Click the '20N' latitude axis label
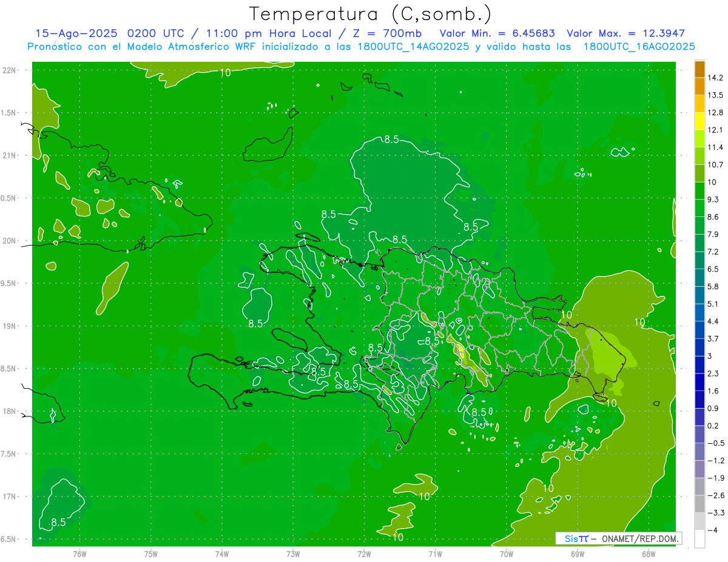Image resolution: width=728 pixels, height=562 pixels. (8, 241)
